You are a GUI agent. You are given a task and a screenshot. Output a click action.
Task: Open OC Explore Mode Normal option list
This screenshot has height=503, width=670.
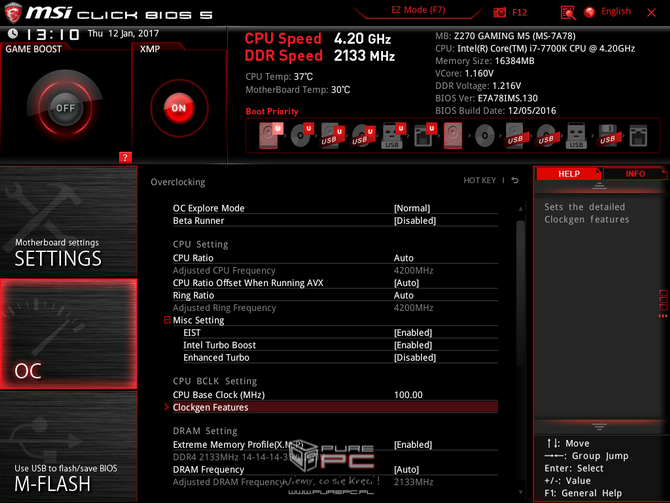click(335, 208)
